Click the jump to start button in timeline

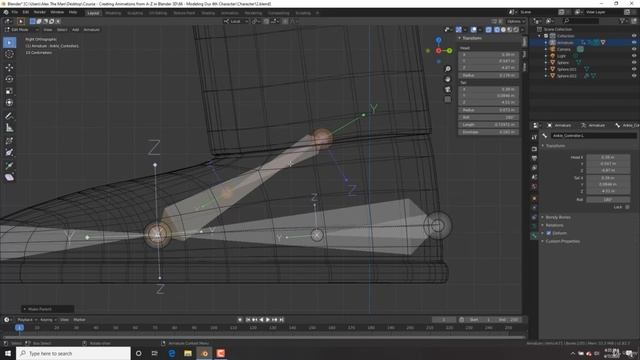coord(248,320)
